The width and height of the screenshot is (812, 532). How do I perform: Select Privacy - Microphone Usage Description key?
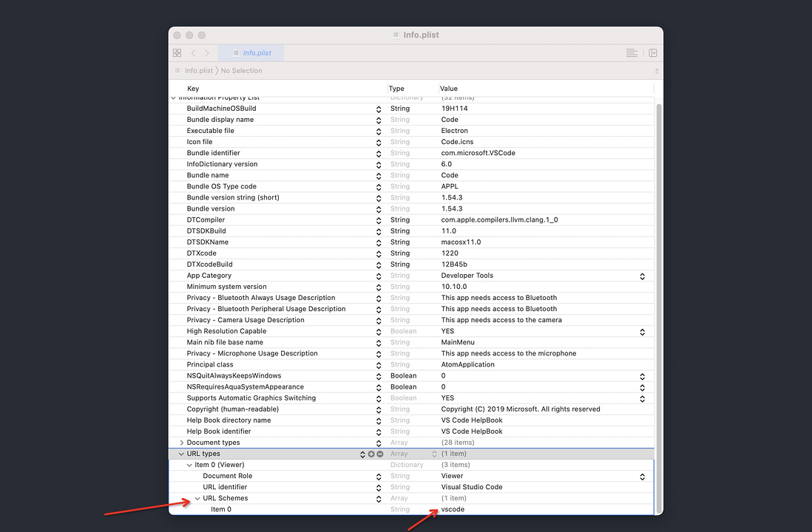pyautogui.click(x=252, y=353)
